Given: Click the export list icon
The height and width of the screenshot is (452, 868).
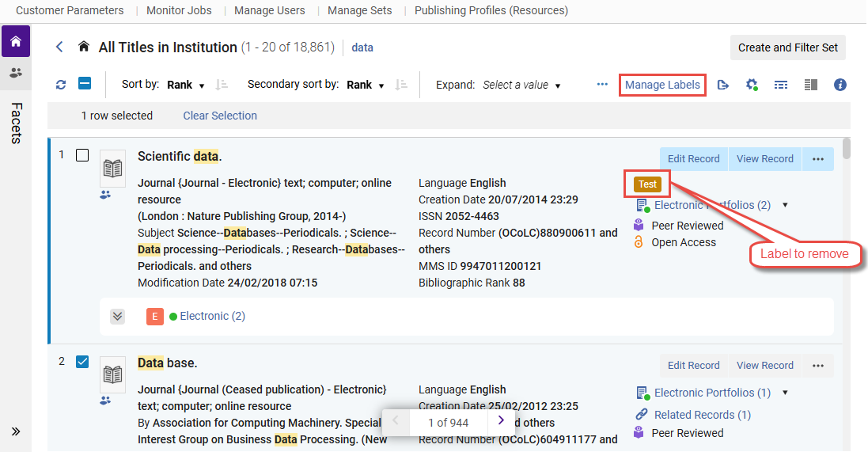Looking at the screenshot, I should click(722, 85).
